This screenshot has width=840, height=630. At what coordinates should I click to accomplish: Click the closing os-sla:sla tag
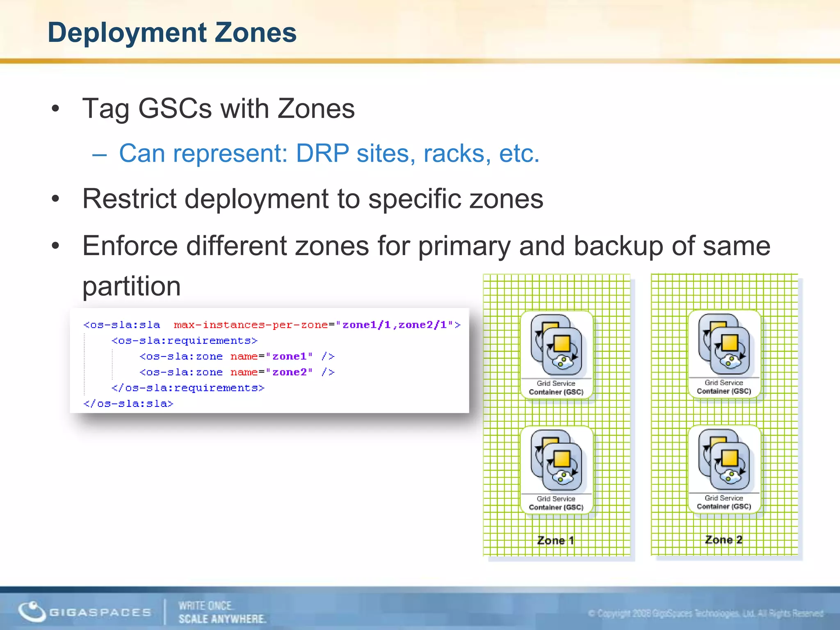(128, 404)
